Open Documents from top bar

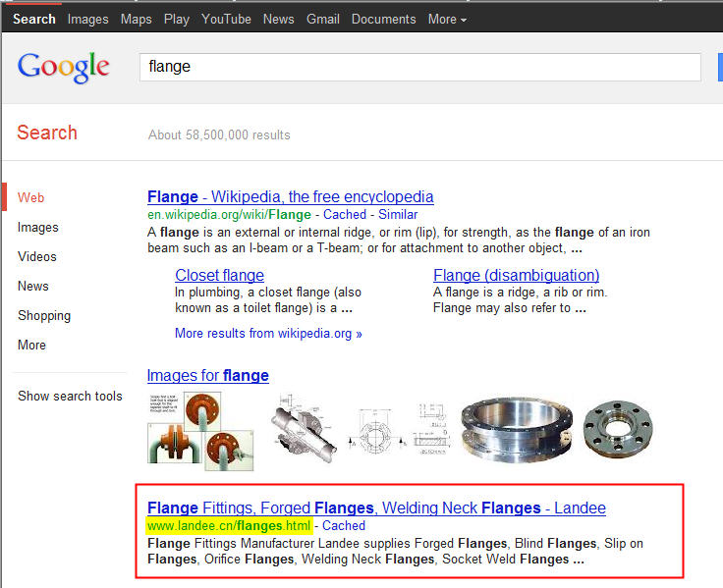pyautogui.click(x=384, y=19)
